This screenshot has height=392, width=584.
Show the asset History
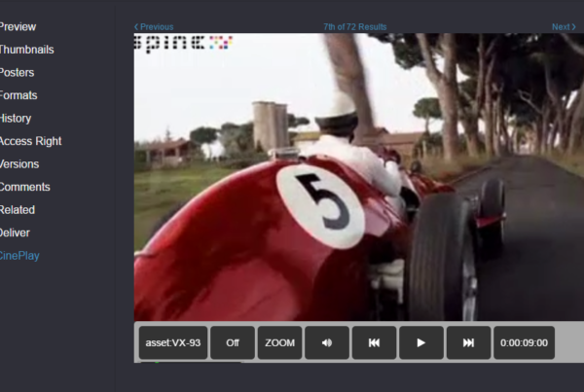coord(16,119)
